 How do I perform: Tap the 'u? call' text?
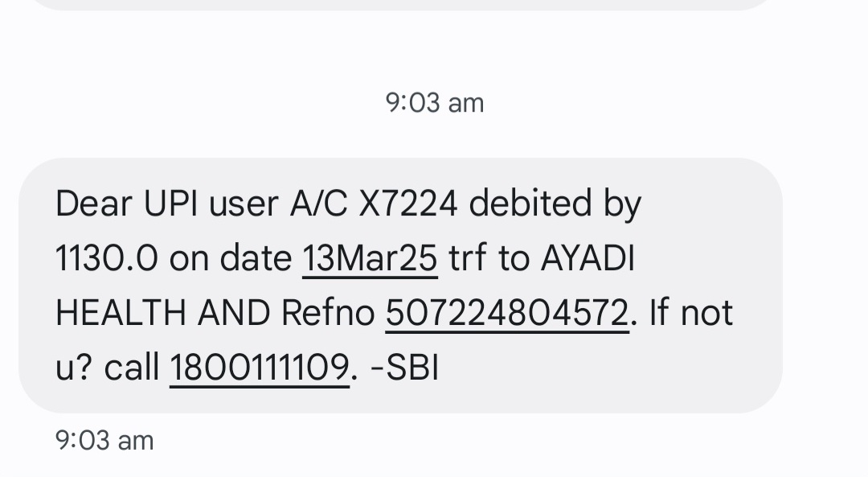click(108, 368)
